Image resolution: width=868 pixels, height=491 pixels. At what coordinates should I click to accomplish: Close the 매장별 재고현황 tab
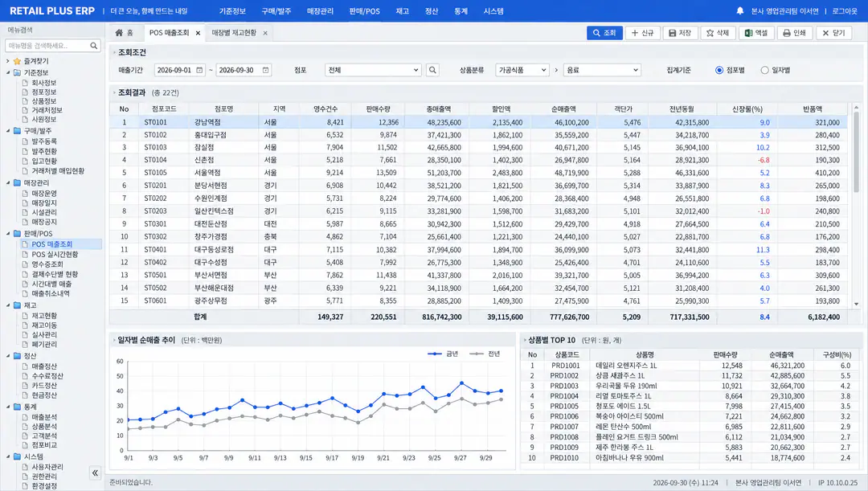click(x=265, y=33)
